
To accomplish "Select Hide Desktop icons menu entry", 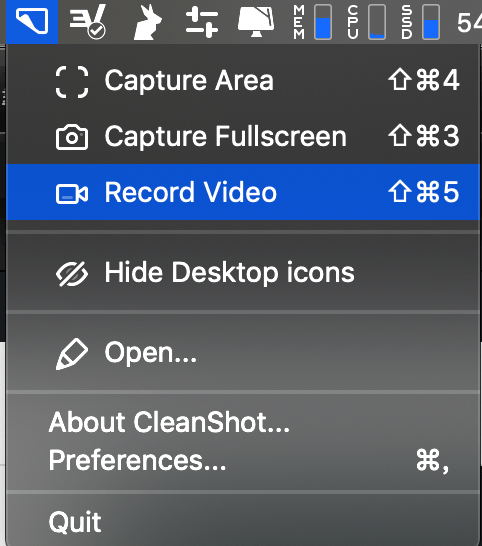I will tap(243, 273).
